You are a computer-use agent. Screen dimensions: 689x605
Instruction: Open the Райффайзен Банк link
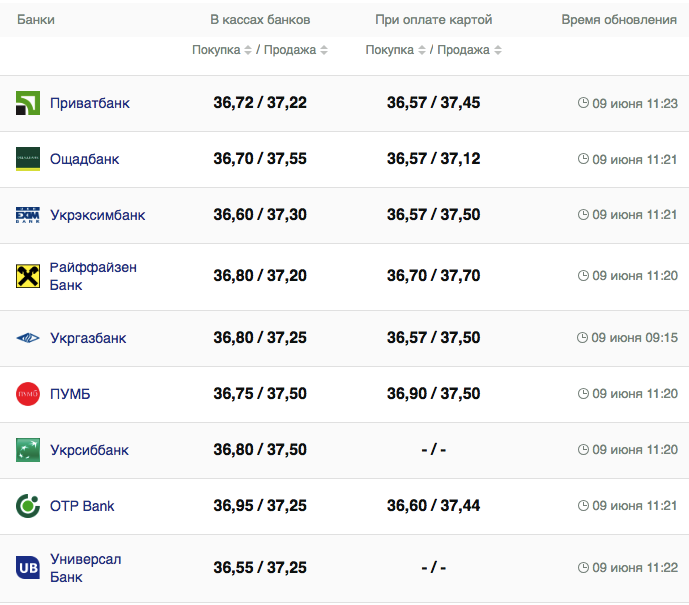(x=93, y=276)
